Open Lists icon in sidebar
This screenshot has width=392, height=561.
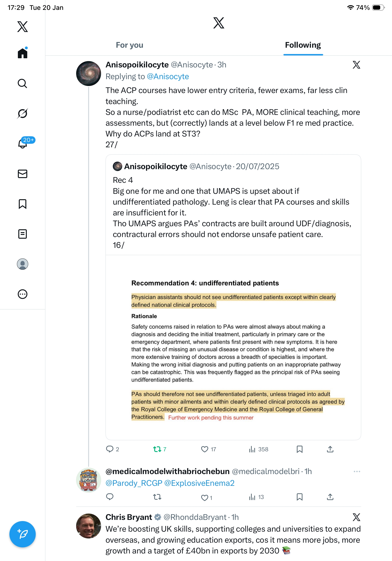23,234
